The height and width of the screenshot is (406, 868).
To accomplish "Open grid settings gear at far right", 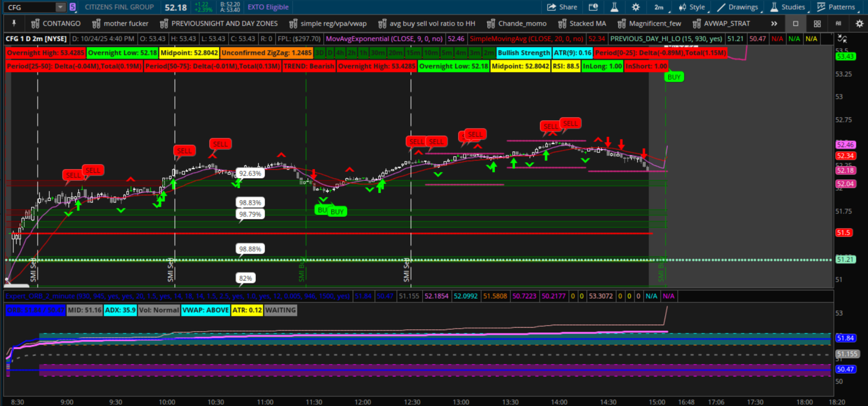I will click(x=859, y=24).
